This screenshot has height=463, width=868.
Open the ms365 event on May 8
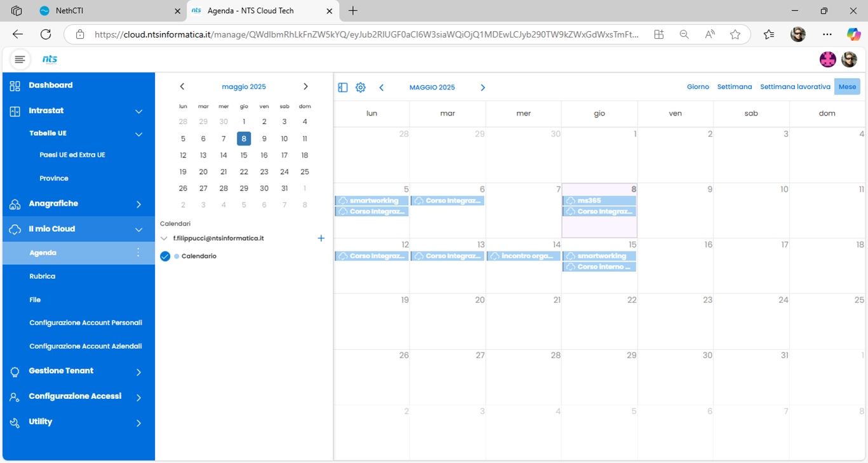tap(599, 201)
